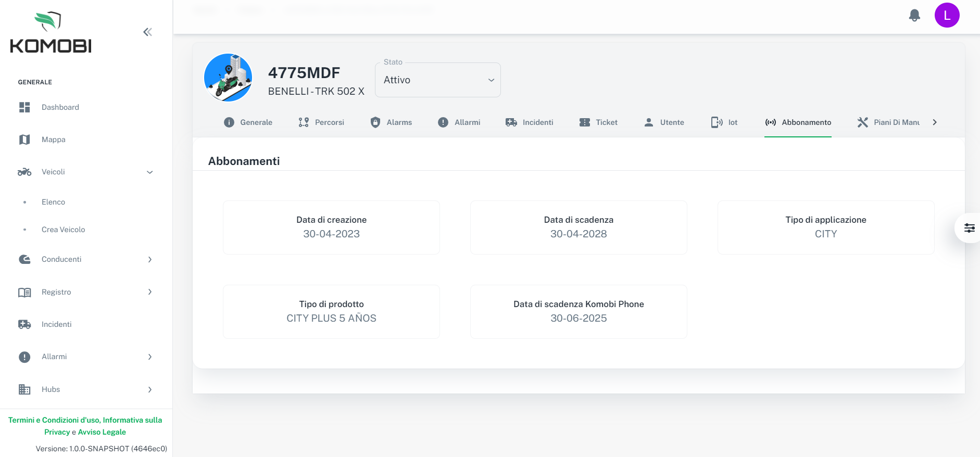Screen dimensions: 980x457
Task: Open the Ticket tab
Action: (598, 122)
